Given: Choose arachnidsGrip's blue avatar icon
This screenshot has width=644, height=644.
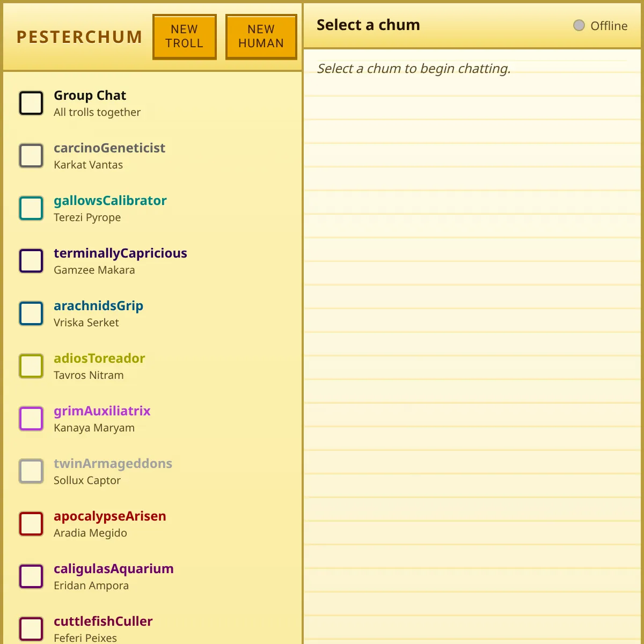Looking at the screenshot, I should click(x=31, y=313).
